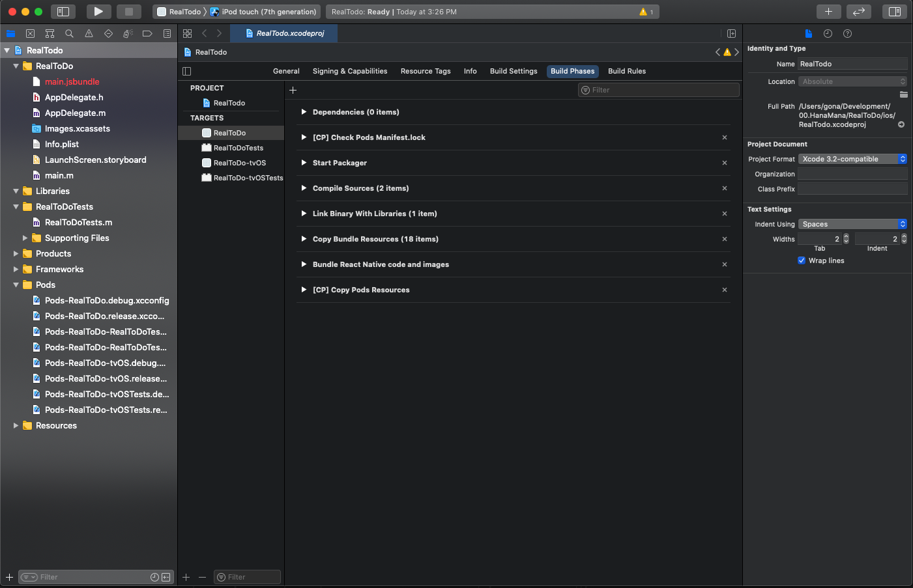This screenshot has width=913, height=588.
Task: Add a file via navigator bottom plus button
Action: tap(9, 577)
